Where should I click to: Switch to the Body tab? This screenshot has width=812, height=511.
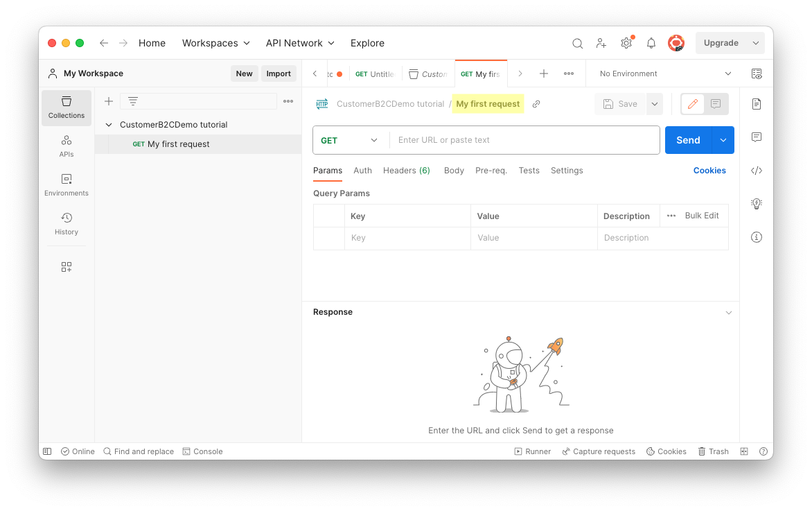(x=454, y=171)
